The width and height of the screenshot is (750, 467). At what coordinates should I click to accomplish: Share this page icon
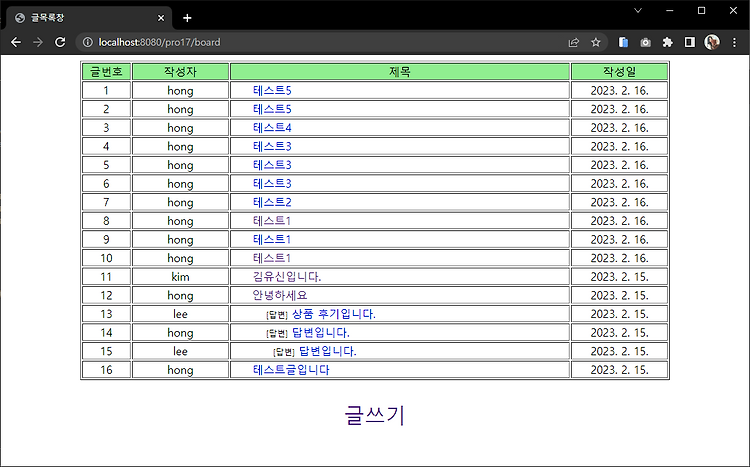(x=574, y=43)
